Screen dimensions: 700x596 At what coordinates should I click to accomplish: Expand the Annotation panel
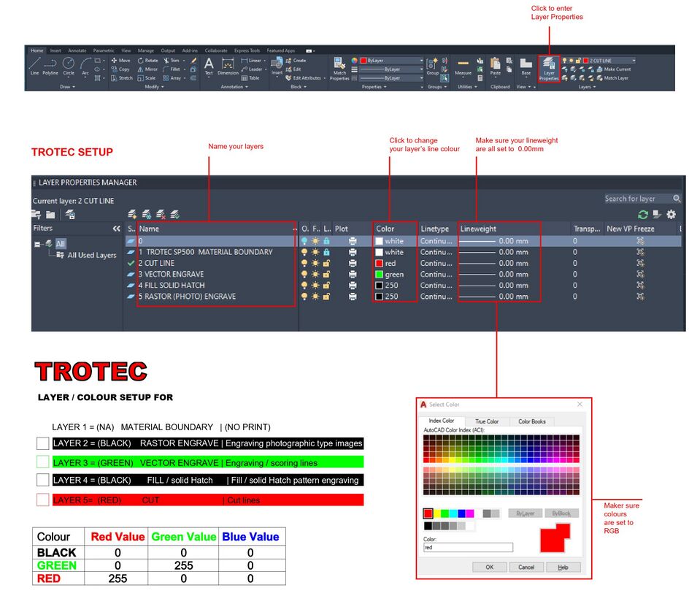(x=234, y=87)
